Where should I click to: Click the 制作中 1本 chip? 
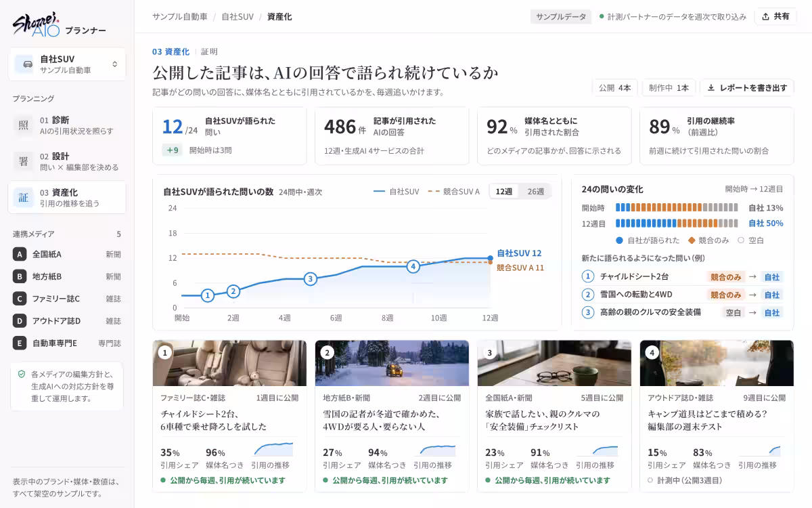coord(669,87)
